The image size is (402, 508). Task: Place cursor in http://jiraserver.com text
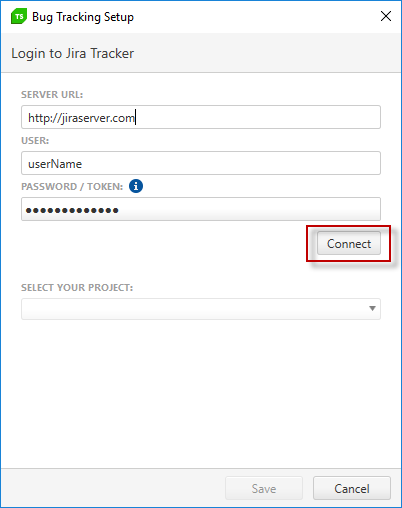(x=81, y=118)
